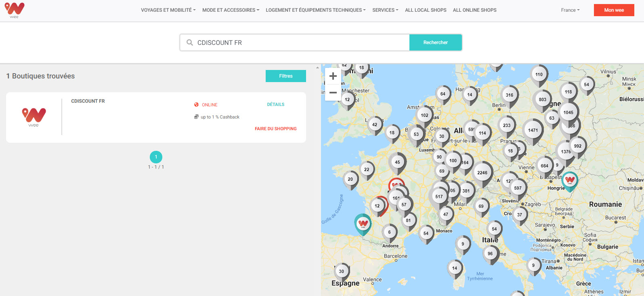Click the wee logo in header
The width and height of the screenshot is (644, 296).
15,10
